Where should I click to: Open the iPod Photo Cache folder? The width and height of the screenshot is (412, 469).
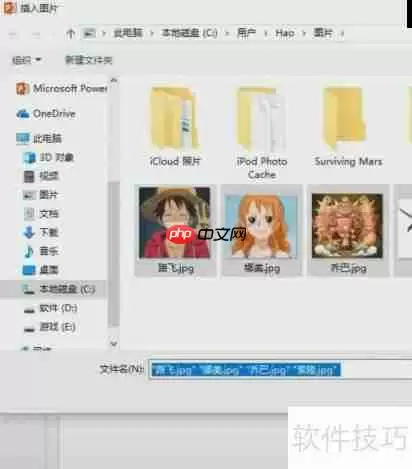tap(262, 133)
